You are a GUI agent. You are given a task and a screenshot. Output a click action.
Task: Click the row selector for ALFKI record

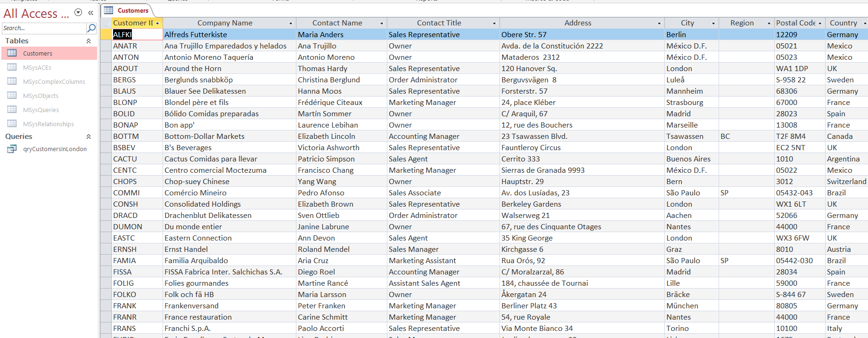106,34
